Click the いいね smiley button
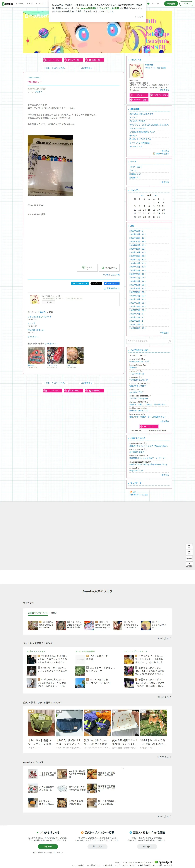 [87, 268]
